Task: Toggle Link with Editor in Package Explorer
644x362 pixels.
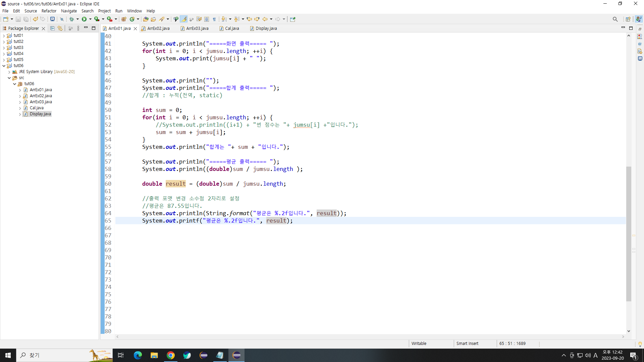Action: [60, 28]
